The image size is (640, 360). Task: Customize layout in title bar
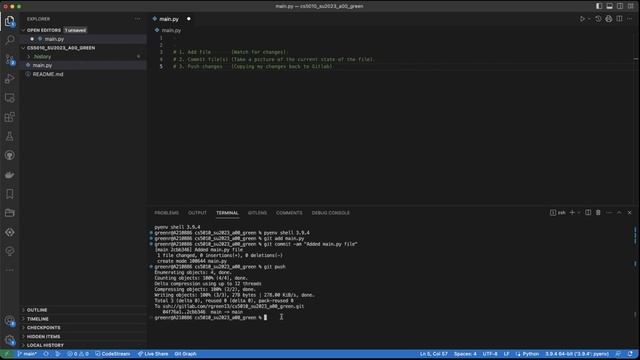631,6
